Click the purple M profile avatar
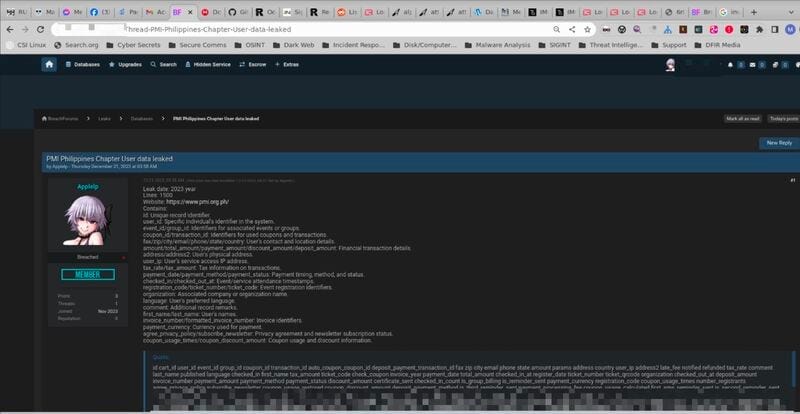Image resolution: width=800 pixels, height=414 pixels. [x=790, y=30]
